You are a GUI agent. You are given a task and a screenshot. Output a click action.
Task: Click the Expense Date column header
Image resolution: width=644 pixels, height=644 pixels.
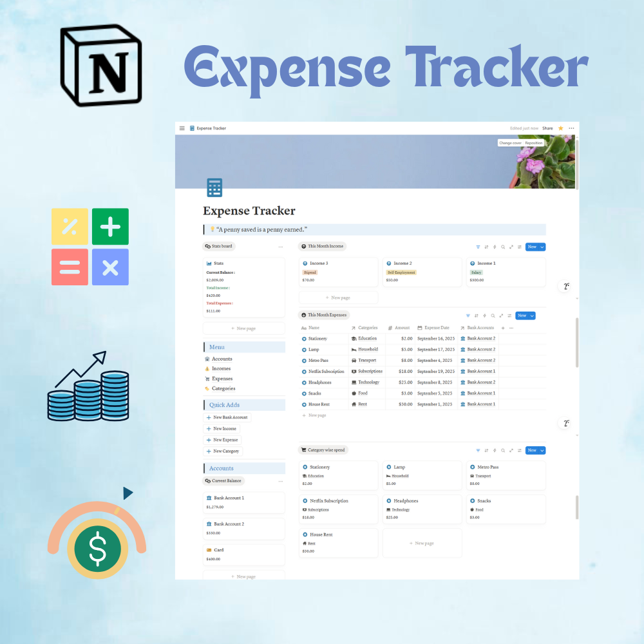tap(435, 328)
